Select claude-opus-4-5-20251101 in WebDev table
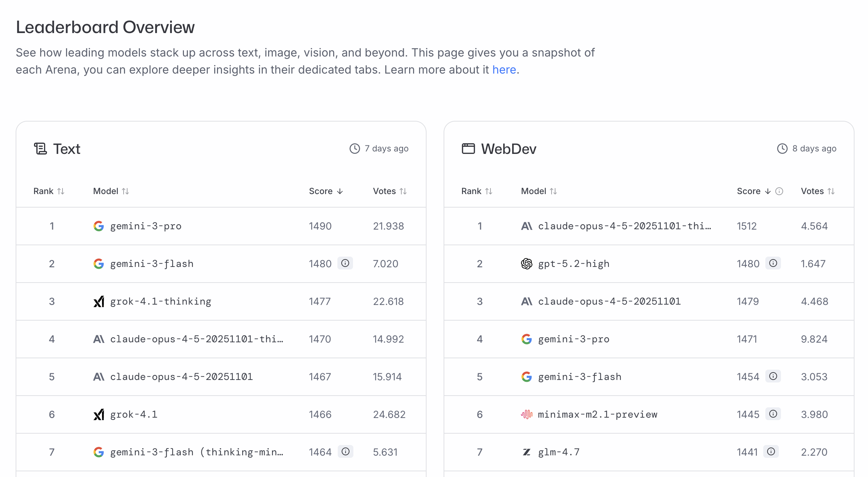 click(609, 301)
